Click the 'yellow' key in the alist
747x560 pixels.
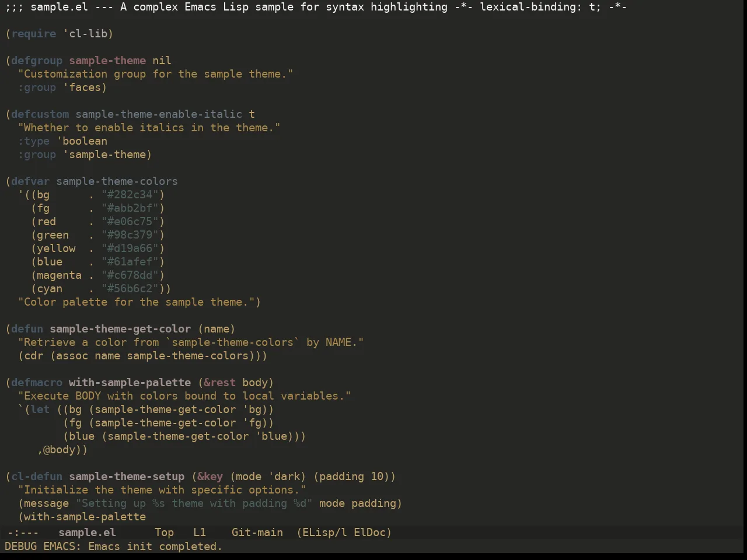coord(57,249)
